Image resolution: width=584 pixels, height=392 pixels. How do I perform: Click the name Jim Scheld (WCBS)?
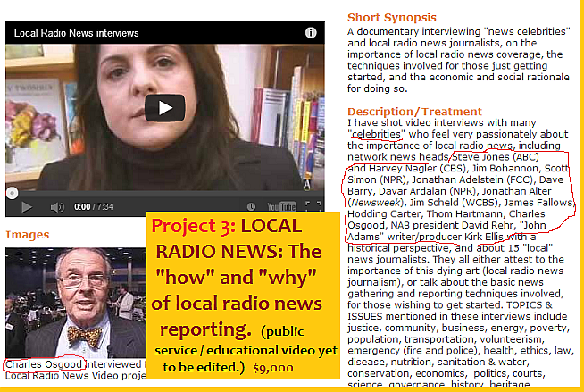454,203
